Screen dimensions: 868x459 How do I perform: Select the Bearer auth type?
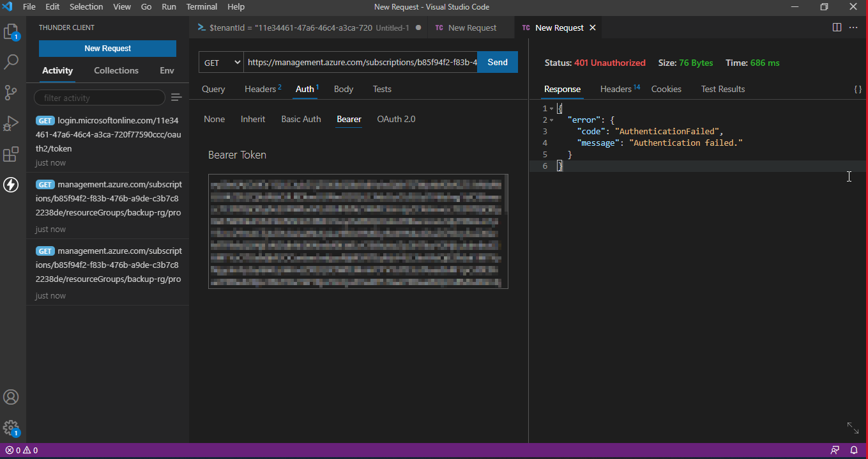(x=349, y=119)
